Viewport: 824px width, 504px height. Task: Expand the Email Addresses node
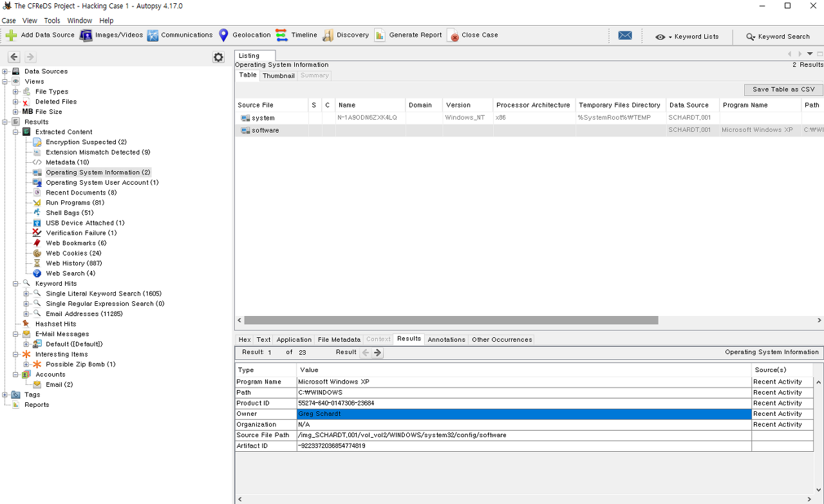(x=26, y=313)
